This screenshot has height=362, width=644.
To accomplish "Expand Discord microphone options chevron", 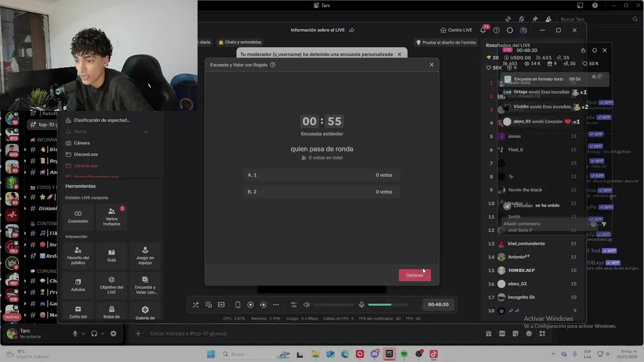I will 84,333.
